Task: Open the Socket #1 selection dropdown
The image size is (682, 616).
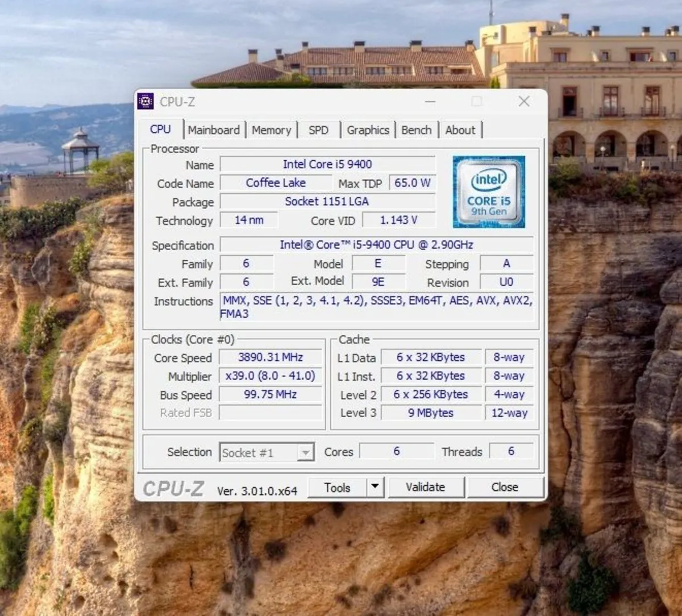Action: [x=267, y=452]
